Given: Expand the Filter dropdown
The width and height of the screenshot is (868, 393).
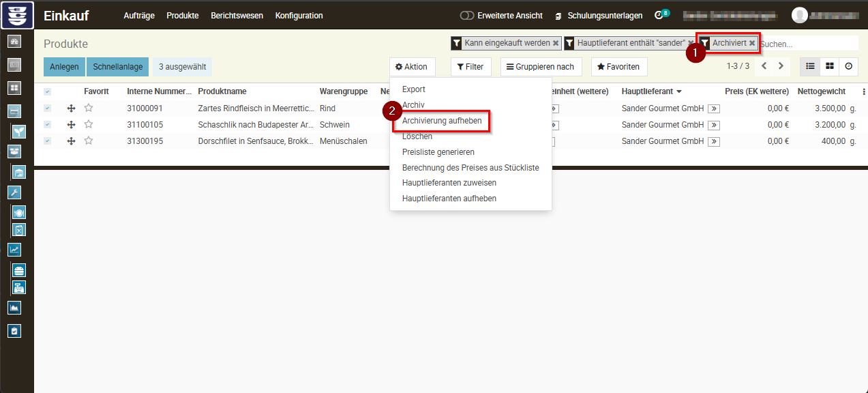Looking at the screenshot, I should 470,67.
